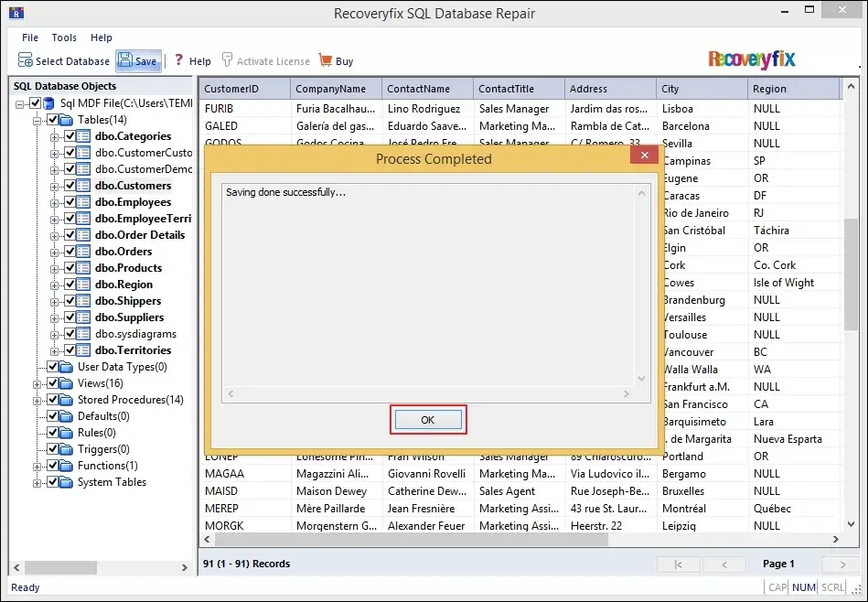Click the Triggers(0) folder icon
Viewport: 868px width, 602px height.
(x=67, y=449)
